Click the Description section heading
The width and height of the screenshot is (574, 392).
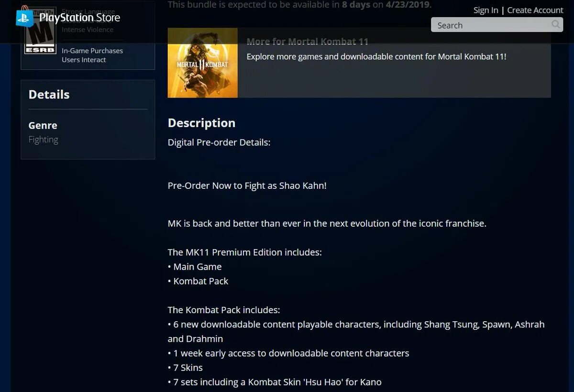(201, 123)
